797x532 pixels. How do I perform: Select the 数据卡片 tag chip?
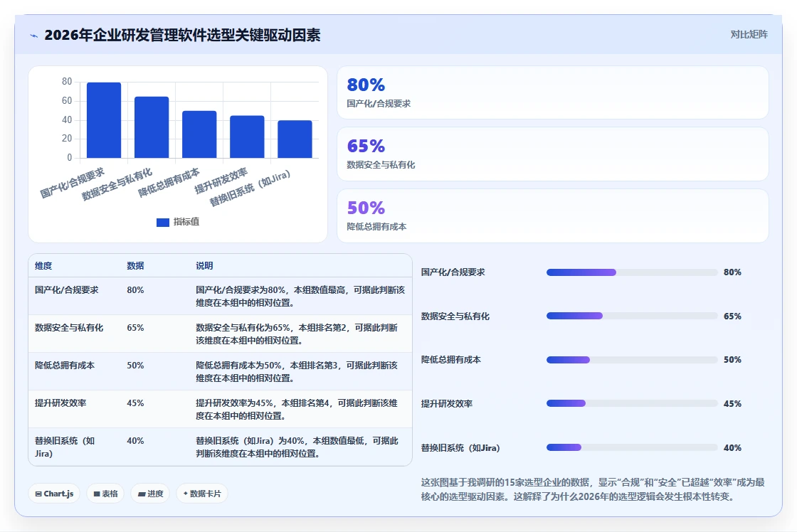(202, 494)
